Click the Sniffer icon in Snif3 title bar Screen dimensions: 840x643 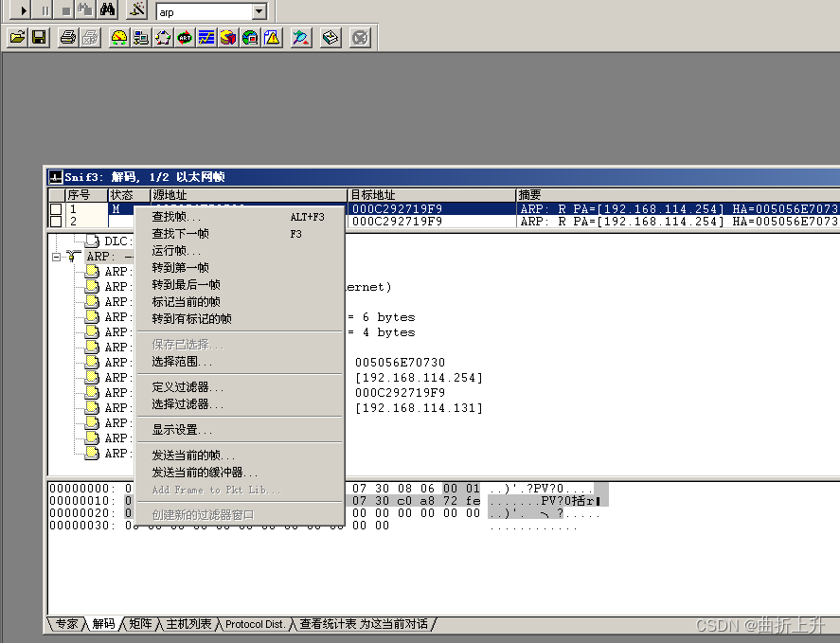click(56, 177)
